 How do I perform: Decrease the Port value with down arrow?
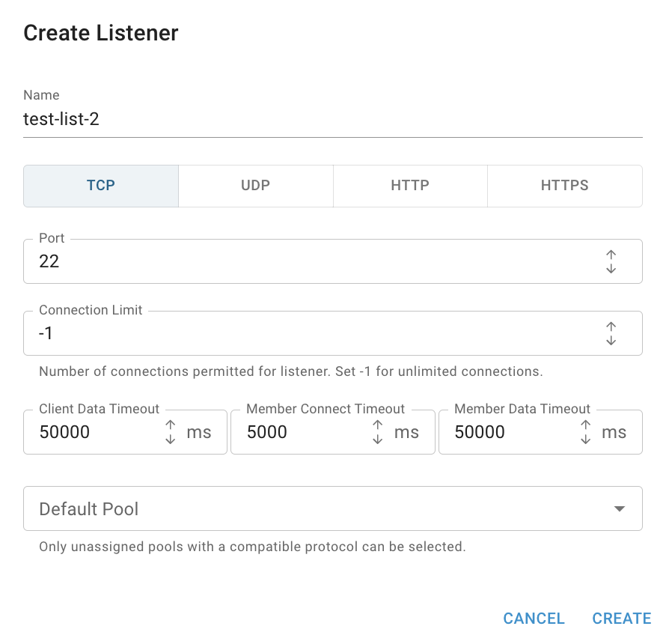pyautogui.click(x=611, y=269)
